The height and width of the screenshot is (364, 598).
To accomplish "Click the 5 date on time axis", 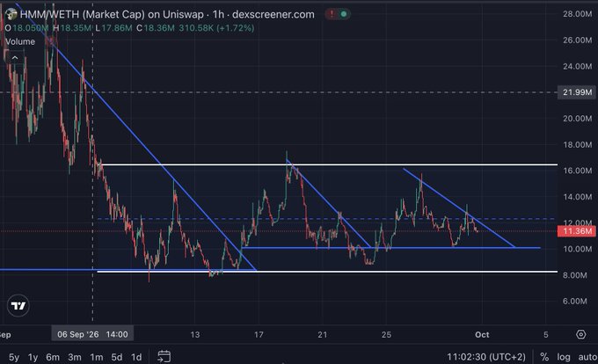I will [x=546, y=335].
